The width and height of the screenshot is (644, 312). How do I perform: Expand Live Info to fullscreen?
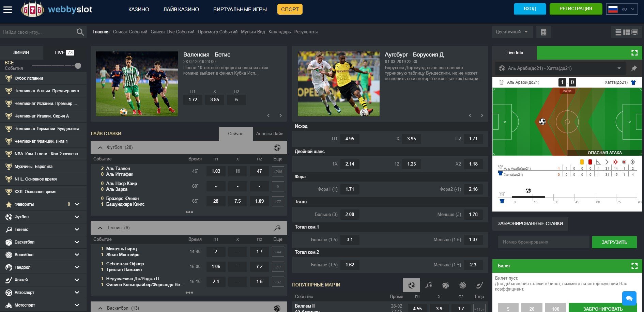pos(634,52)
